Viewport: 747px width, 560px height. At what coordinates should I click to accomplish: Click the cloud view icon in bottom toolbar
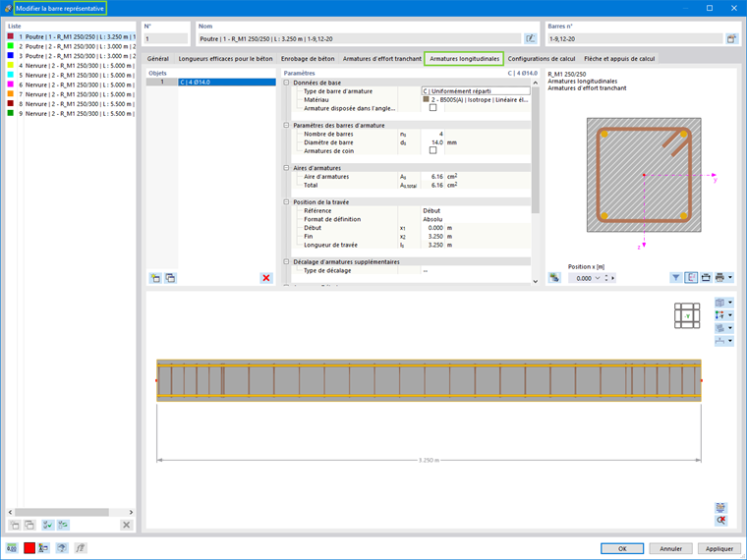[x=62, y=548]
